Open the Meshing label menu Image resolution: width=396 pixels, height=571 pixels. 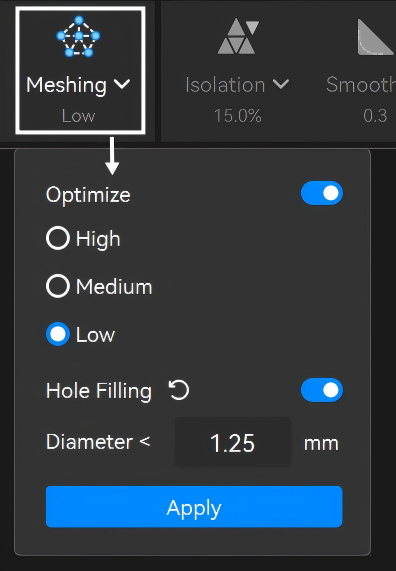[66, 85]
